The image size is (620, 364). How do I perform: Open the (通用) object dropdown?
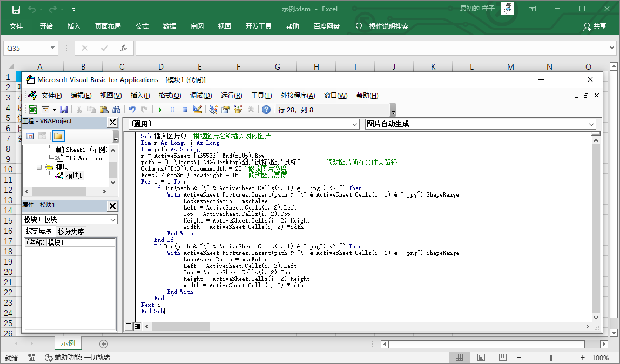click(x=355, y=125)
